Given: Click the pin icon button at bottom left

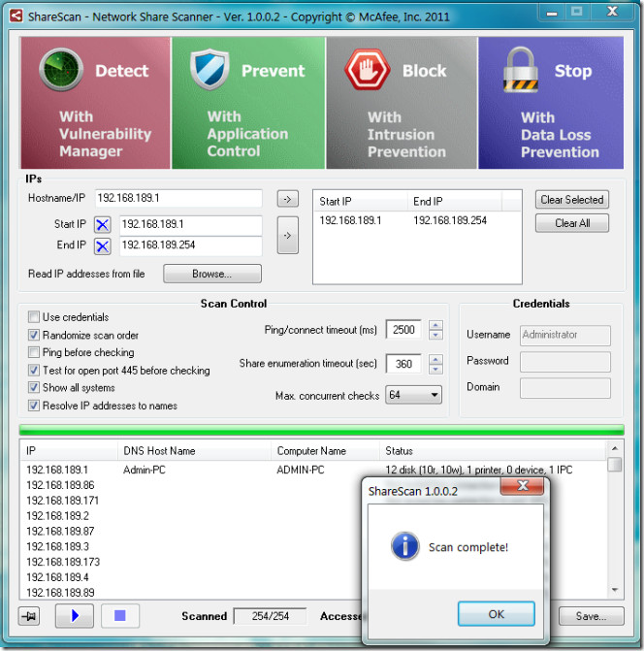Looking at the screenshot, I should tap(29, 616).
